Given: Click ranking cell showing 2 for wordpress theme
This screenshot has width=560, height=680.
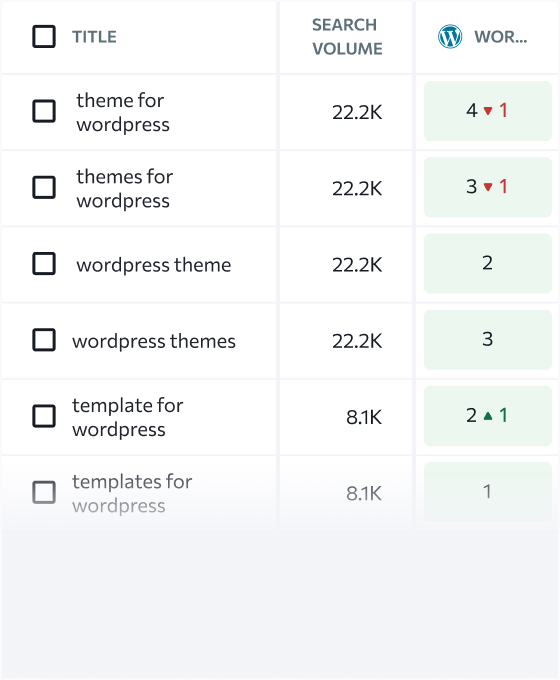Looking at the screenshot, I should (x=488, y=264).
